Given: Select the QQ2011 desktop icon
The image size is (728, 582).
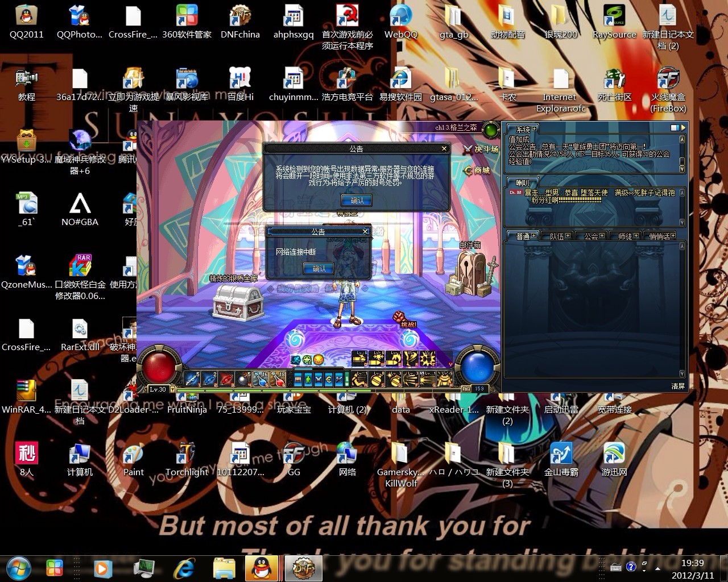Looking at the screenshot, I should [x=26, y=22].
